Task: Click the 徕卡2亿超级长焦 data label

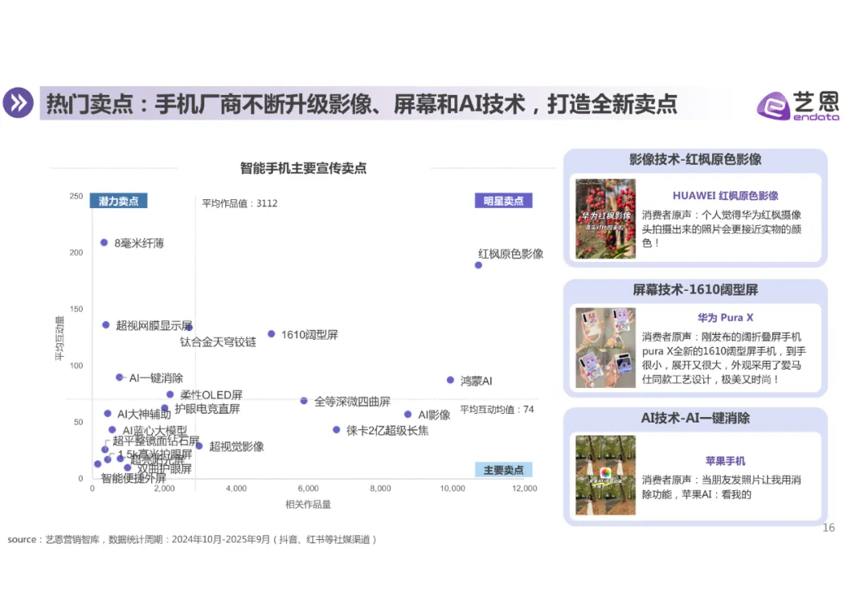Action: (387, 431)
